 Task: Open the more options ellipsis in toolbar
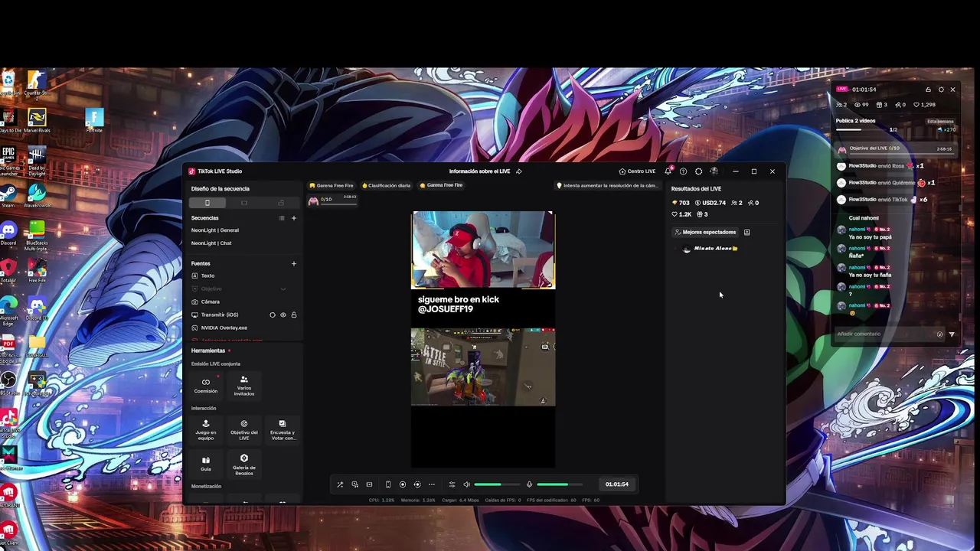[x=432, y=484]
